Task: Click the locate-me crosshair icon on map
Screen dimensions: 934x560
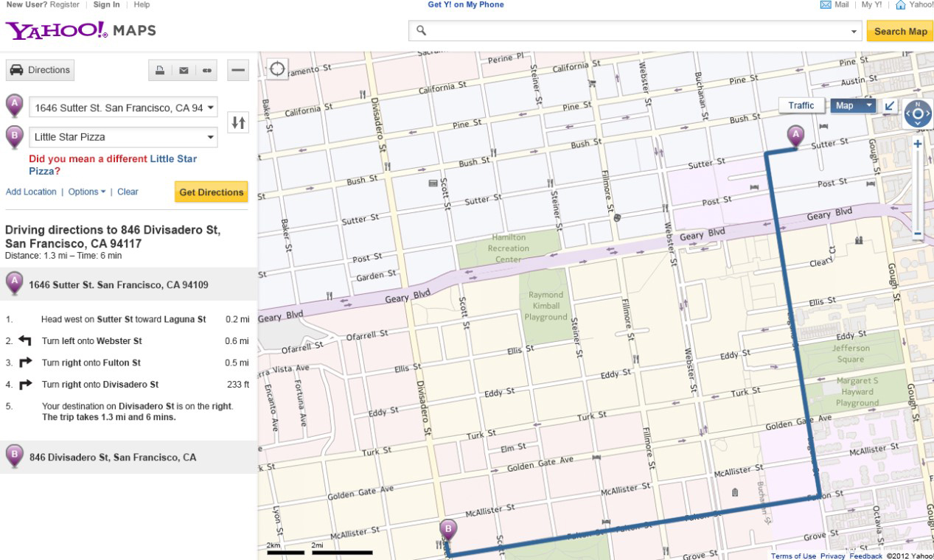Action: click(x=277, y=69)
